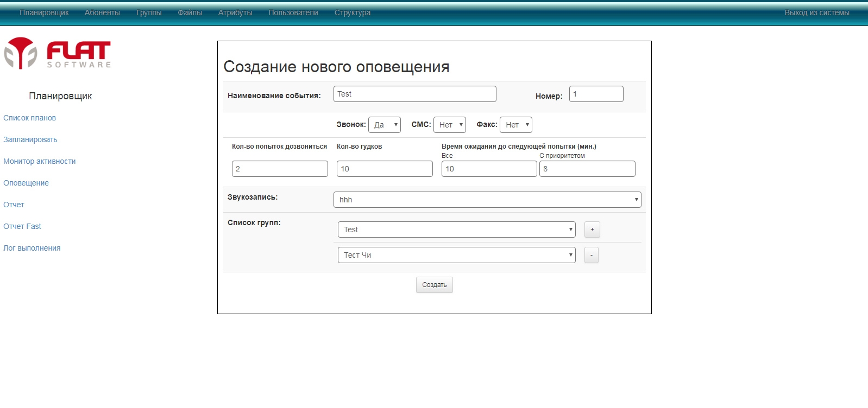
Task: Select the Атрибуты menu item
Action: click(x=235, y=12)
